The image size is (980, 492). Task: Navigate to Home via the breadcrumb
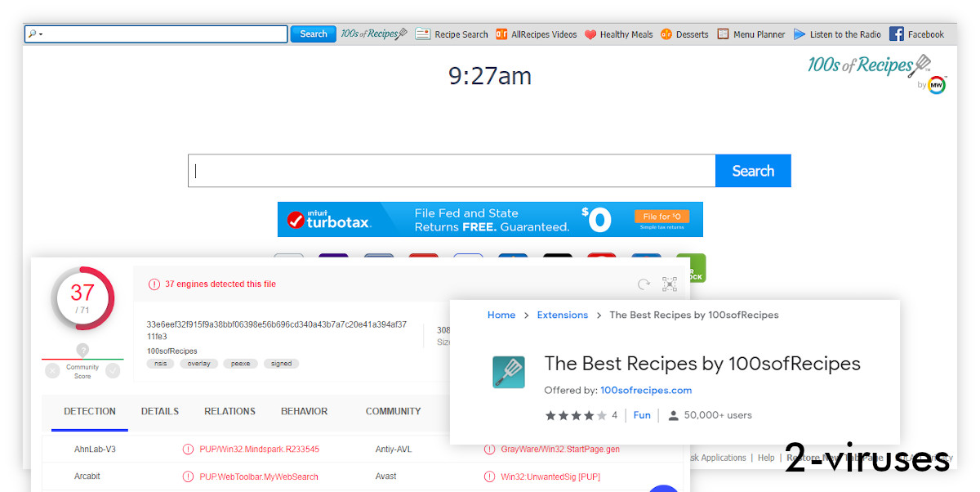pyautogui.click(x=501, y=315)
